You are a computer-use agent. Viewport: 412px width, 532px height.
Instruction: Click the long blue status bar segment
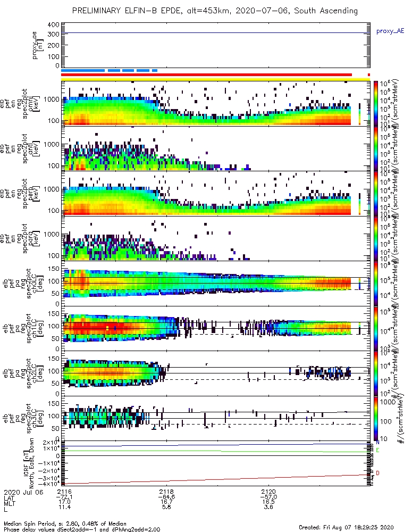83,71
